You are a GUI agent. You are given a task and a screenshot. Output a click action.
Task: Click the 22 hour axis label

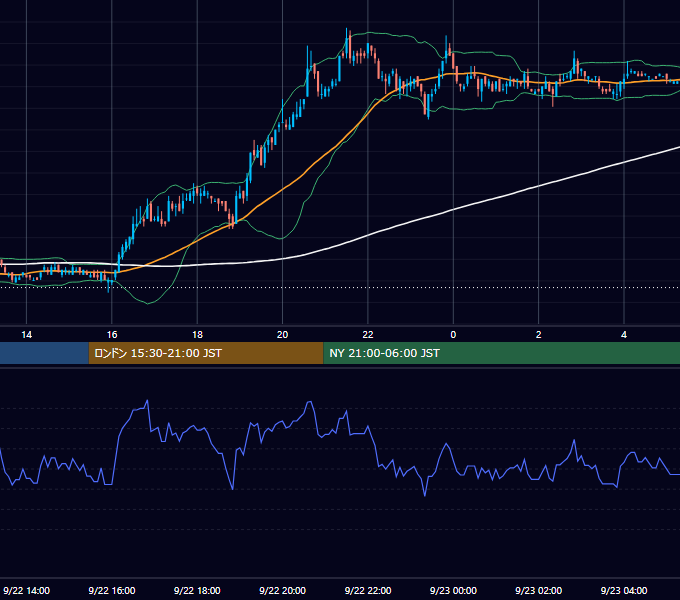pyautogui.click(x=368, y=335)
